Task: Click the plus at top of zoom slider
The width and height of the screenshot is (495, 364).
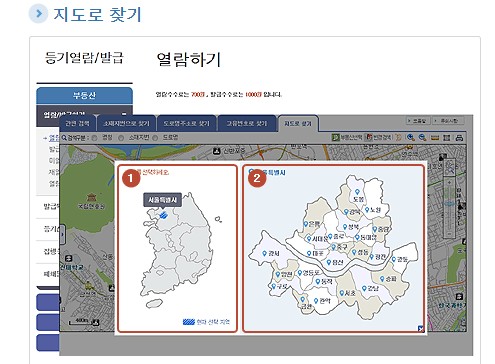Action: tap(449, 183)
